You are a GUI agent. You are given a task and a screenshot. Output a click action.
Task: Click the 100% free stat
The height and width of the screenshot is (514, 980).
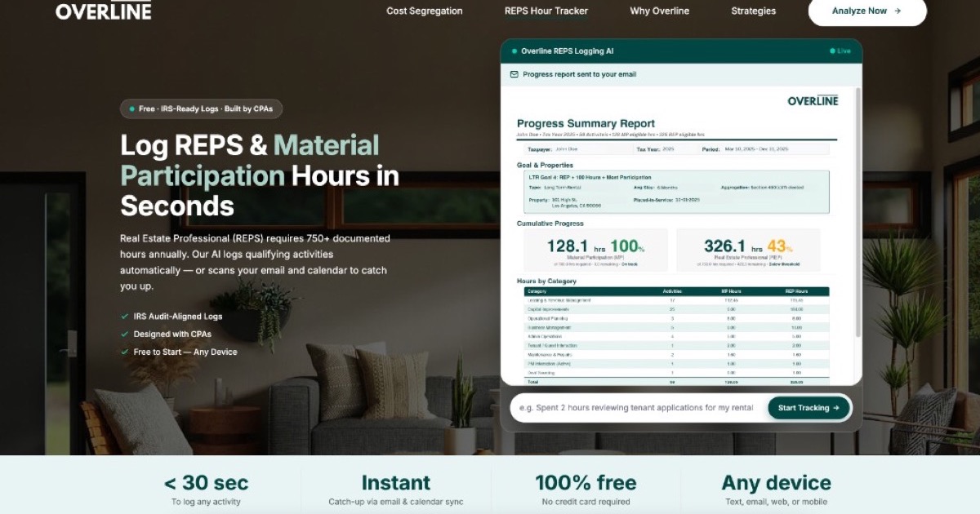click(x=586, y=490)
